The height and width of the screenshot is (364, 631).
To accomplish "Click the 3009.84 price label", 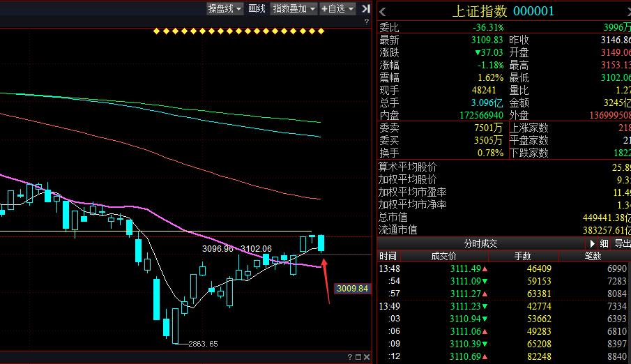I will pyautogui.click(x=352, y=288).
